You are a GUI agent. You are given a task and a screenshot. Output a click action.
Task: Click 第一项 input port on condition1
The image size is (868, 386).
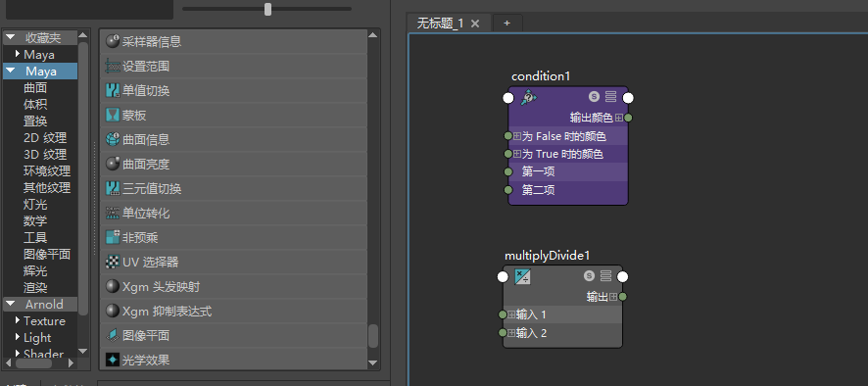coord(508,171)
